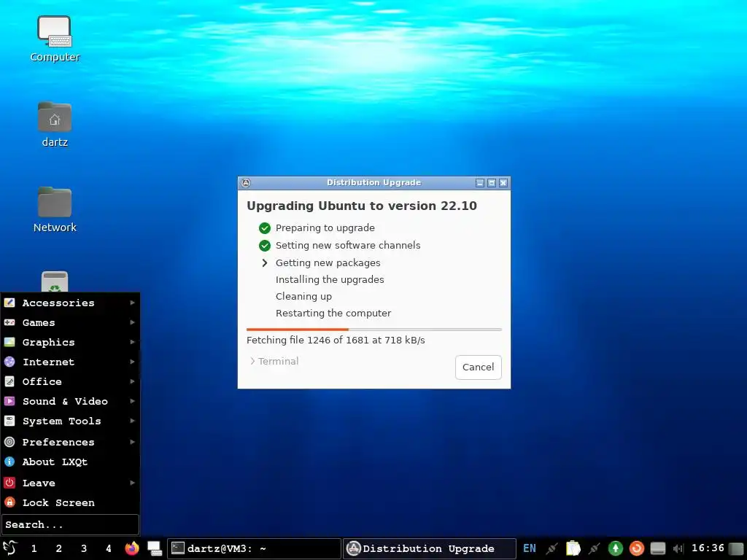Click the 'Getting new packages' step
The image size is (747, 560).
[328, 262]
